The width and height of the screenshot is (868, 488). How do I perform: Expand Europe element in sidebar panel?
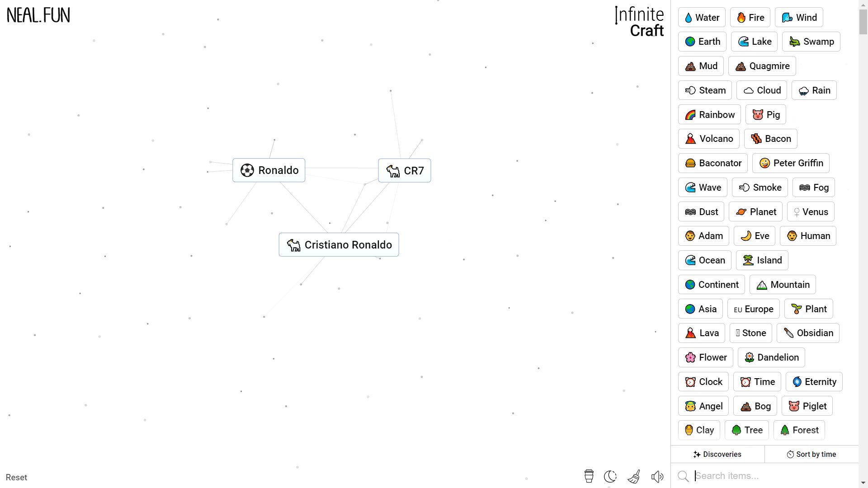pyautogui.click(x=754, y=309)
